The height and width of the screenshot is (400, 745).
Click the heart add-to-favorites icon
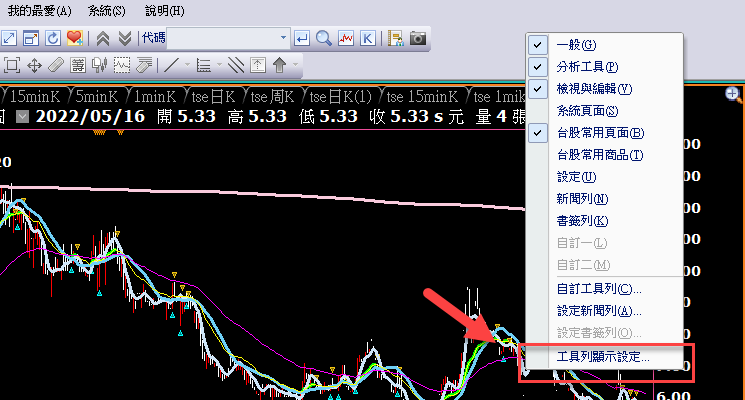74,38
